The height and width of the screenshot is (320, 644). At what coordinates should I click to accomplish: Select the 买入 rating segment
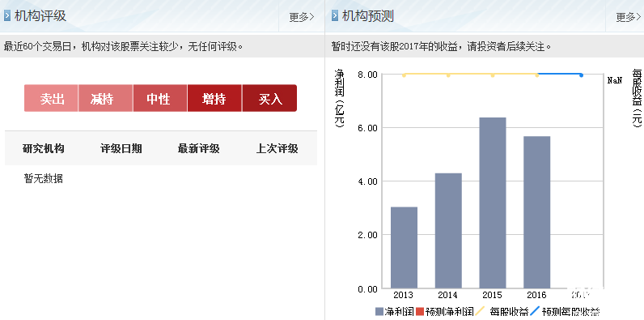[269, 98]
